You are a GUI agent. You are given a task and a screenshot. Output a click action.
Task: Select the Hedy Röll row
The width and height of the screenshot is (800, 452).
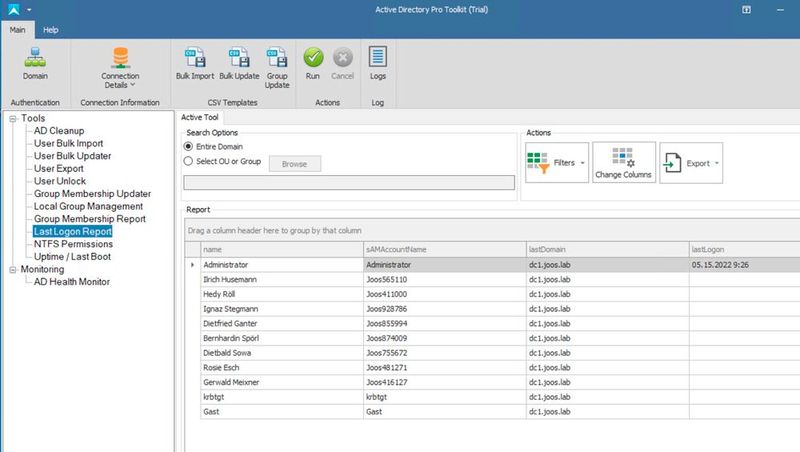[492, 294]
